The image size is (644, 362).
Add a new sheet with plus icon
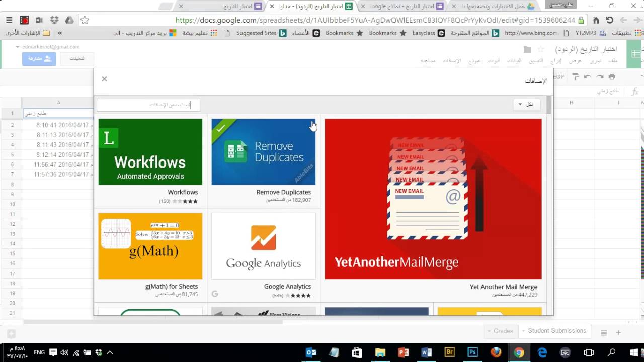pyautogui.click(x=618, y=333)
